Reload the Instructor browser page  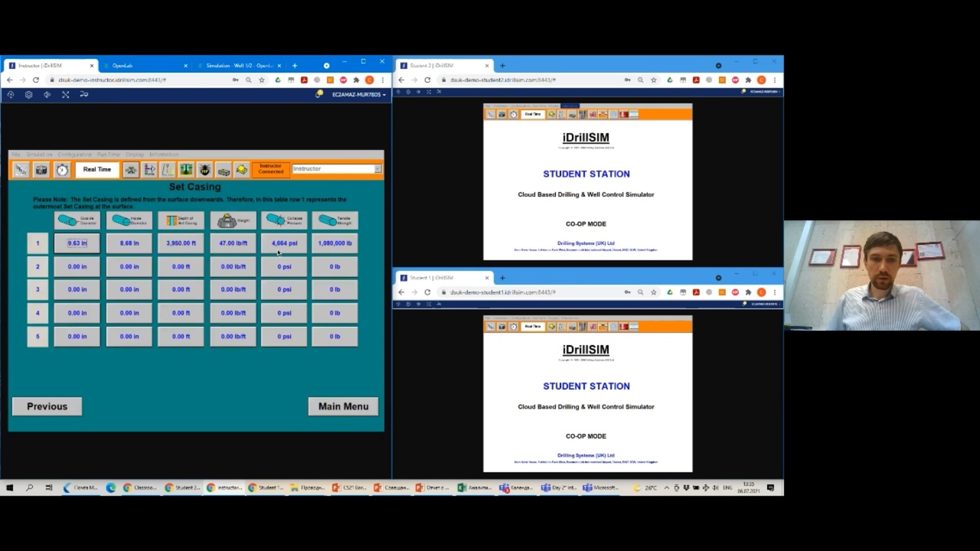[x=35, y=80]
